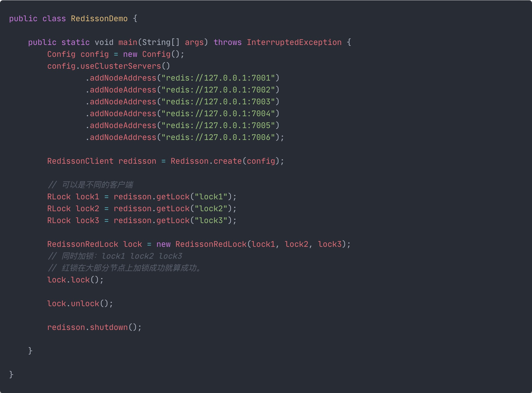This screenshot has width=532, height=393.
Task: Click "new Config()" constructor call
Action: [x=154, y=54]
